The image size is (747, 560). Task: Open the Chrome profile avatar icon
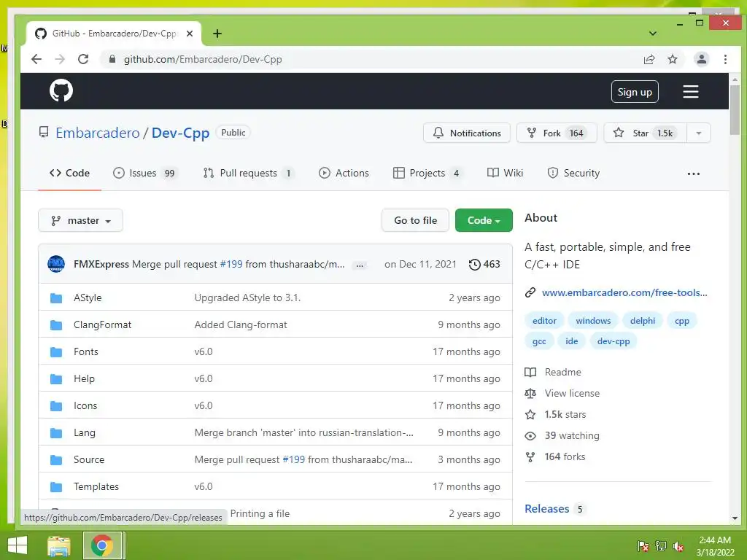coord(701,59)
